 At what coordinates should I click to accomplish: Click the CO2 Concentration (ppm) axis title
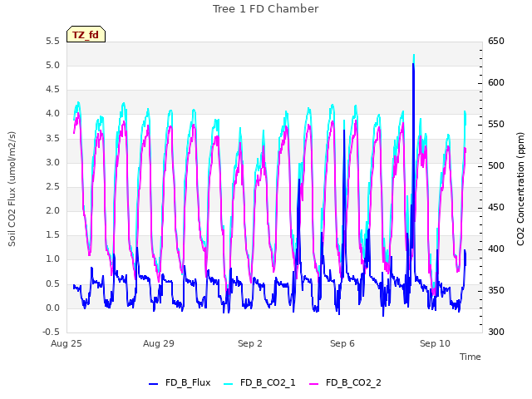(520, 189)
